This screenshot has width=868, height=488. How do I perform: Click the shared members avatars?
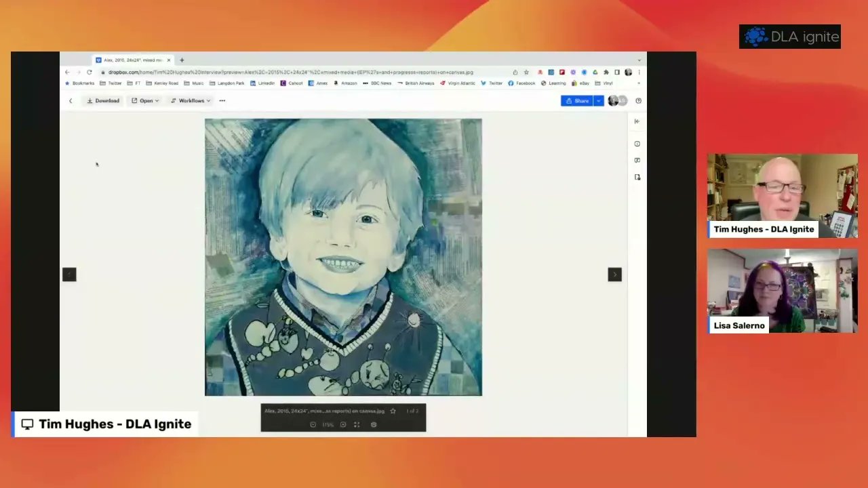[x=617, y=101]
